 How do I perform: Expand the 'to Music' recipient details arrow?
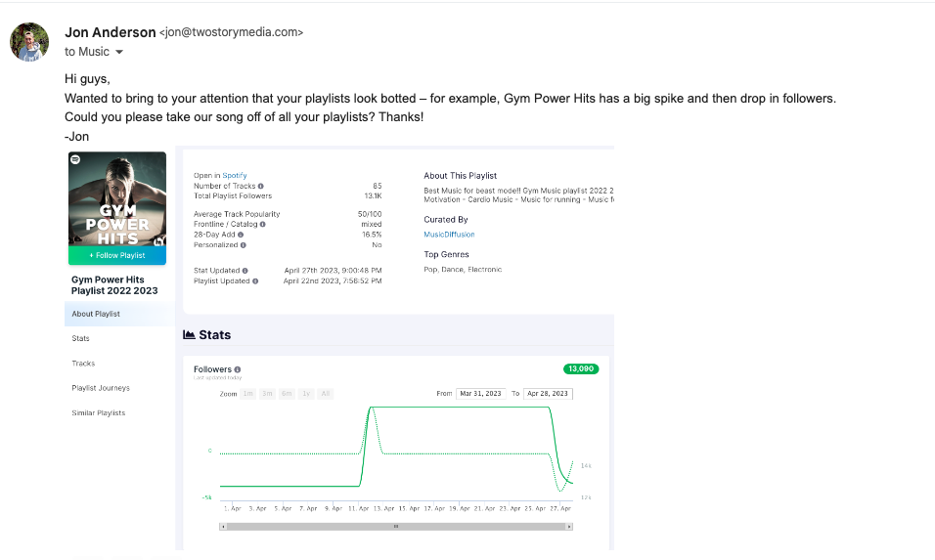(x=119, y=52)
